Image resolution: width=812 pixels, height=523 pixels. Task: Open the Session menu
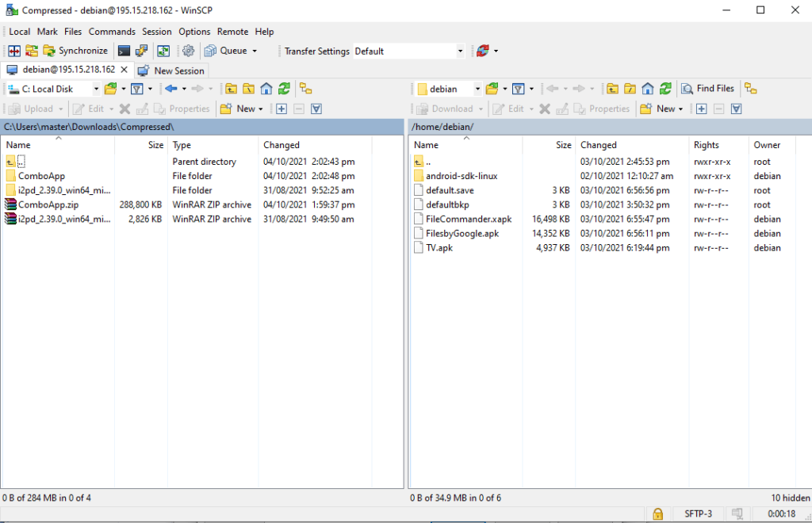pos(157,32)
